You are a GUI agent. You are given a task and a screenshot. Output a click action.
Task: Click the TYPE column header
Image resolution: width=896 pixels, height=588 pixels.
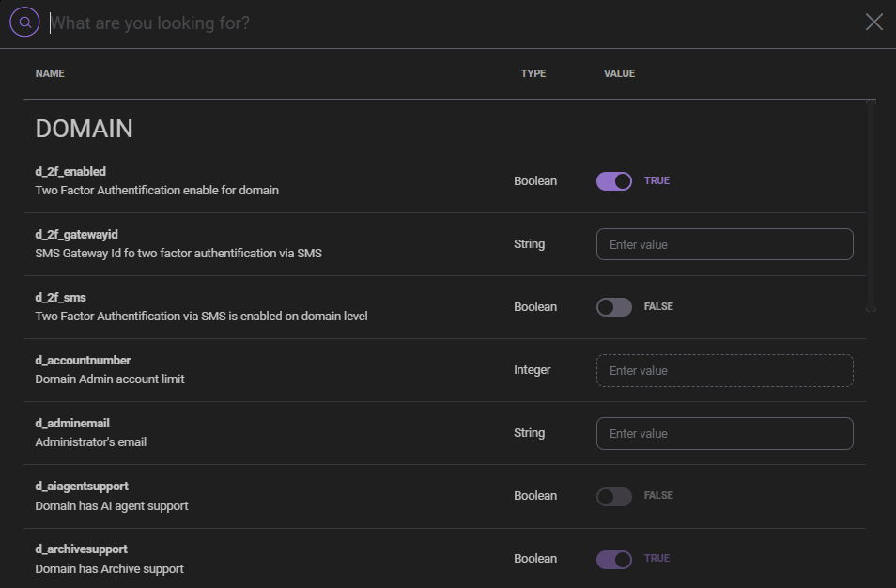point(533,73)
